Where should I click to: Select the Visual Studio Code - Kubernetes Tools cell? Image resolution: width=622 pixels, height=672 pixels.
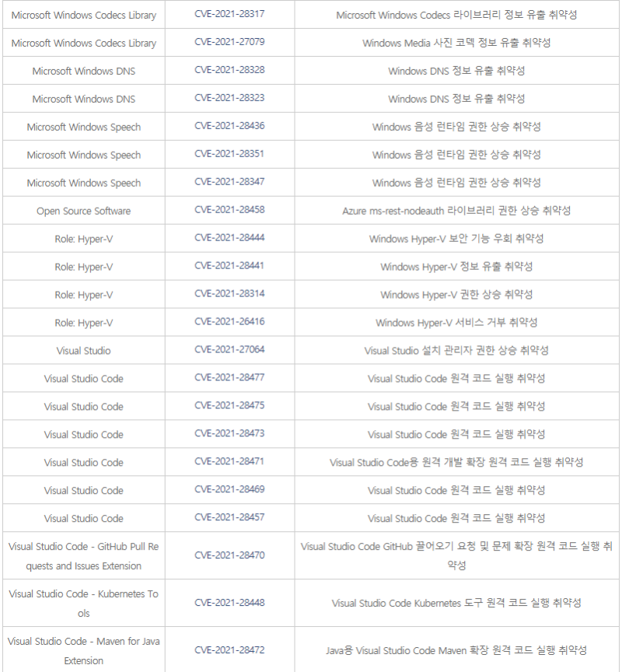83,604
